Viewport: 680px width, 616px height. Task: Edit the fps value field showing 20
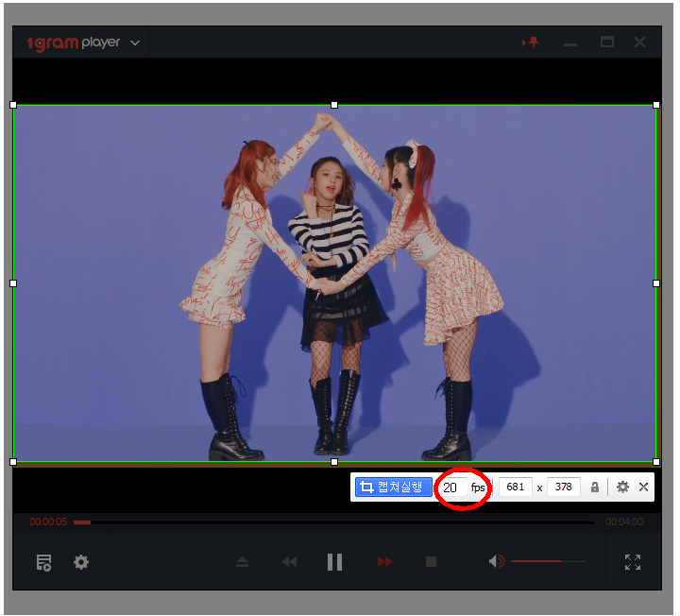point(452,488)
